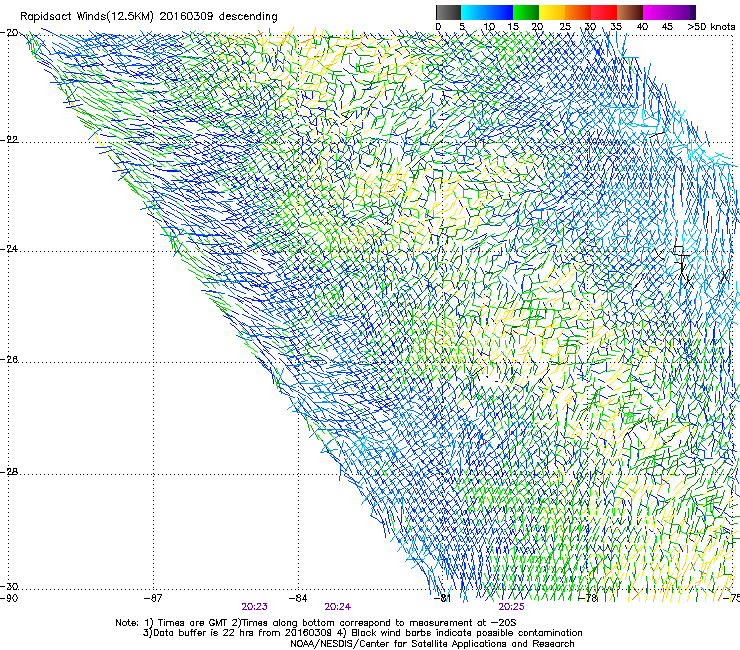The height and width of the screenshot is (650, 740).
Task: Click the '-24' latitude axis label
Action: pyautogui.click(x=9, y=248)
